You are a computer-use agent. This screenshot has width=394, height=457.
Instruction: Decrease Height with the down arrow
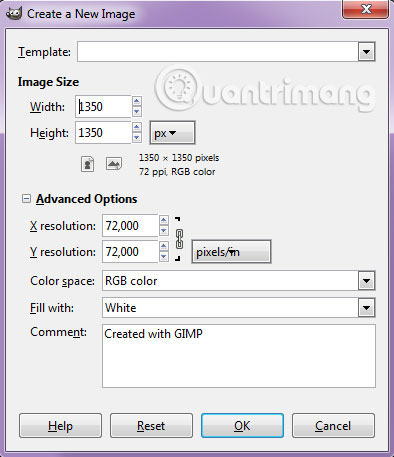tap(137, 137)
